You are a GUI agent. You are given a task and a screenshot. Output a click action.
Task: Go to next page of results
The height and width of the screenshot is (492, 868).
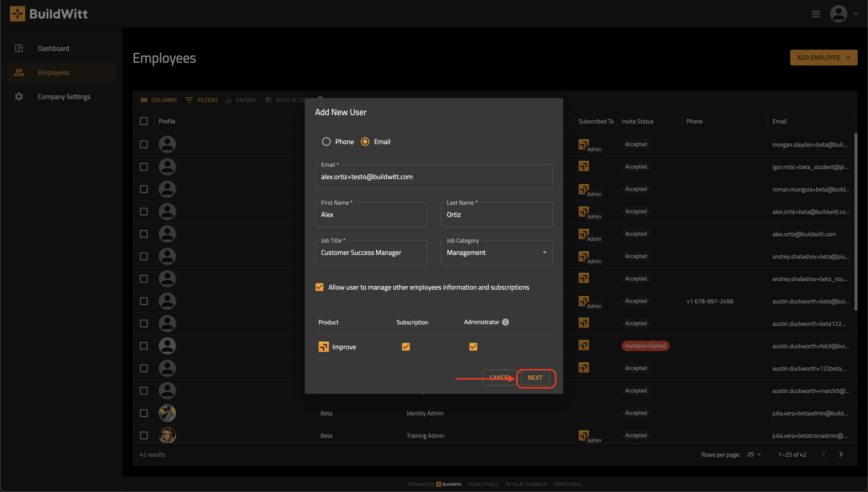[x=841, y=454]
